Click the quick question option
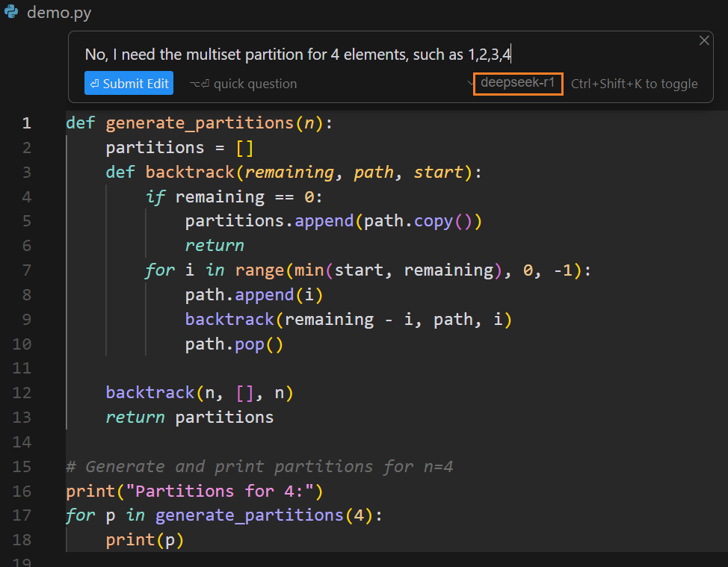Image resolution: width=728 pixels, height=567 pixels. pyautogui.click(x=243, y=84)
